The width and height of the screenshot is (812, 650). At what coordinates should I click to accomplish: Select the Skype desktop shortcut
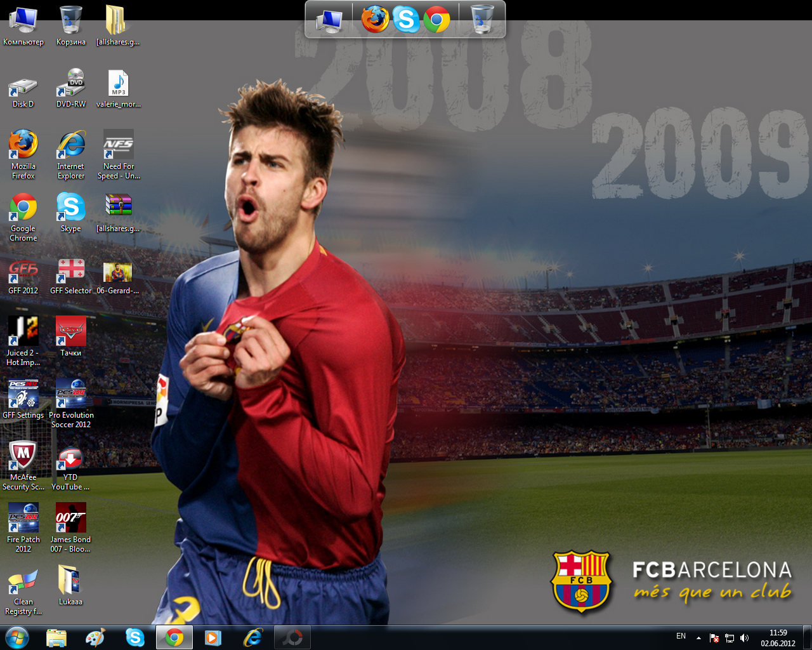click(71, 213)
